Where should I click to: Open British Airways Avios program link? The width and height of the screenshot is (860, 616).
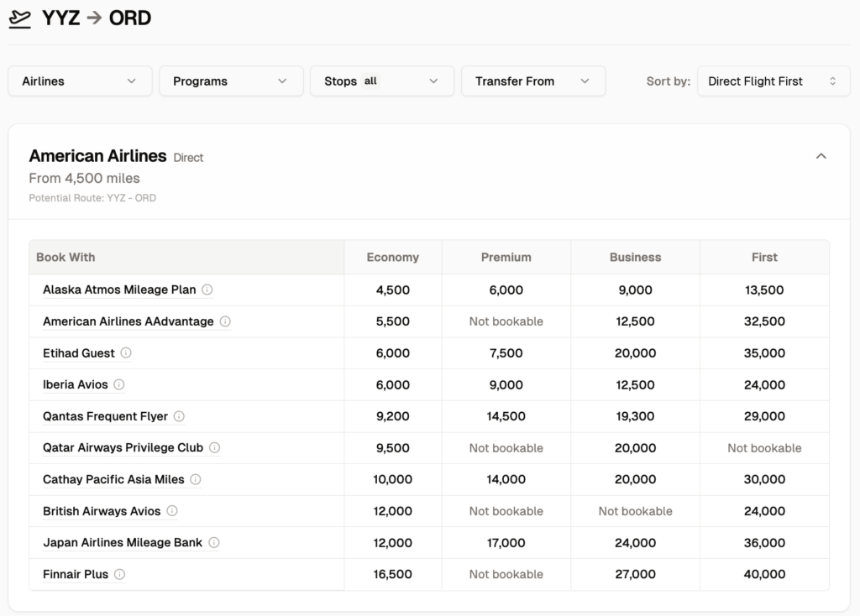[x=102, y=511]
